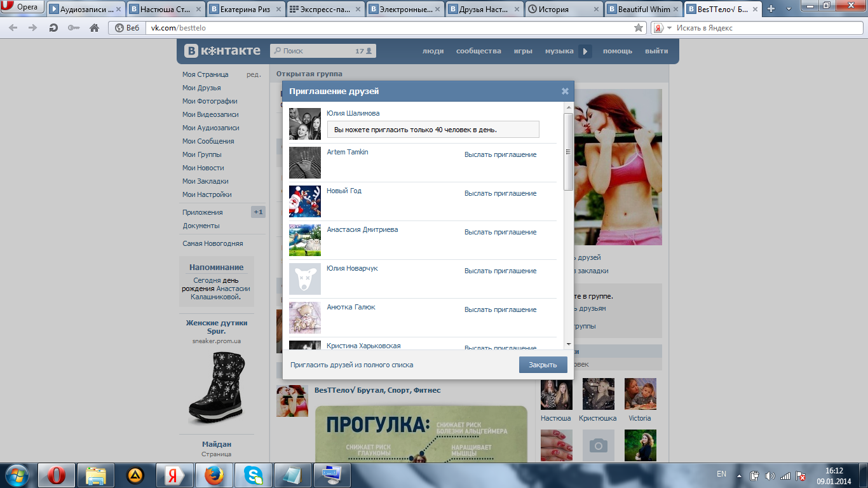Click the volume icon in system tray
The image size is (868, 488).
pyautogui.click(x=770, y=475)
